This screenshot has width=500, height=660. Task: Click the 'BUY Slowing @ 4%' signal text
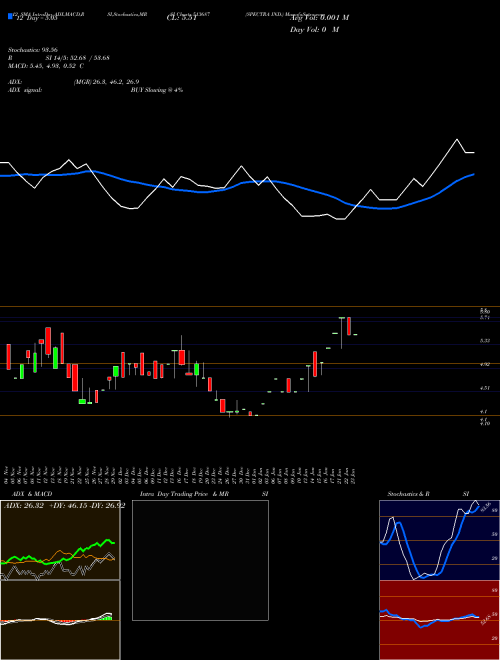[x=157, y=90]
